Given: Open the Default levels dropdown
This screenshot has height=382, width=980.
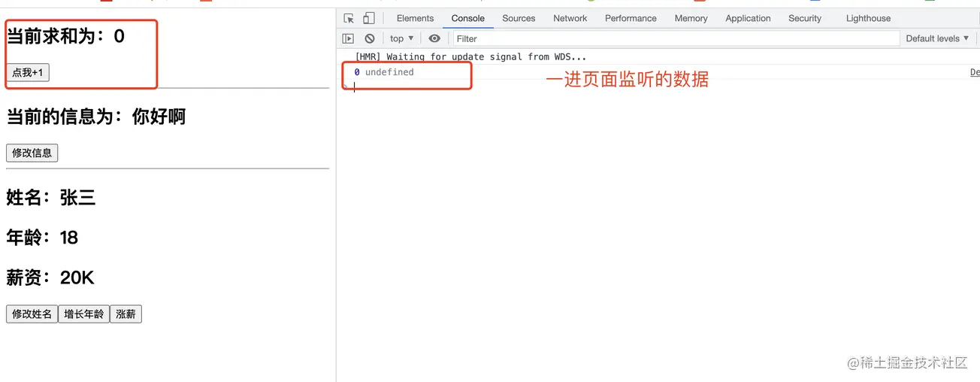Looking at the screenshot, I should [x=937, y=38].
